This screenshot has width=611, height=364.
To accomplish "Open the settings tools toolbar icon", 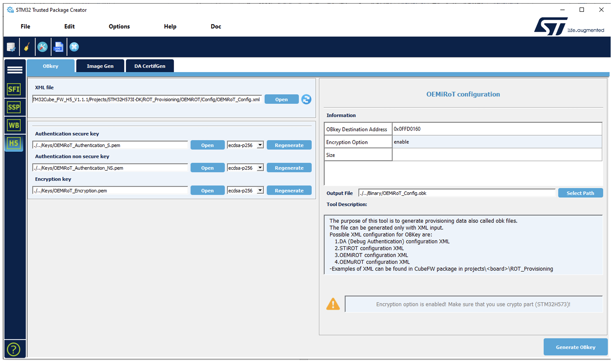I will (x=42, y=47).
